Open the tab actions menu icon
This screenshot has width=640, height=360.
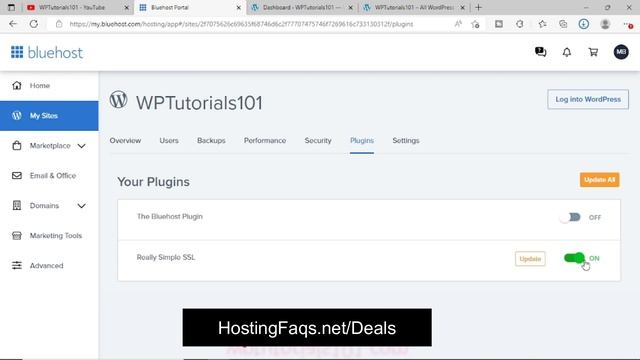pyautogui.click(x=11, y=7)
